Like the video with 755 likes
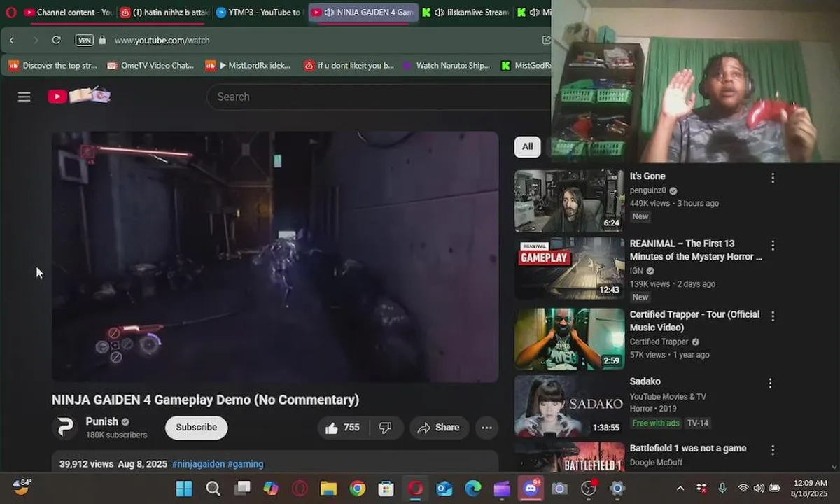Image resolution: width=840 pixels, height=504 pixels. point(343,428)
